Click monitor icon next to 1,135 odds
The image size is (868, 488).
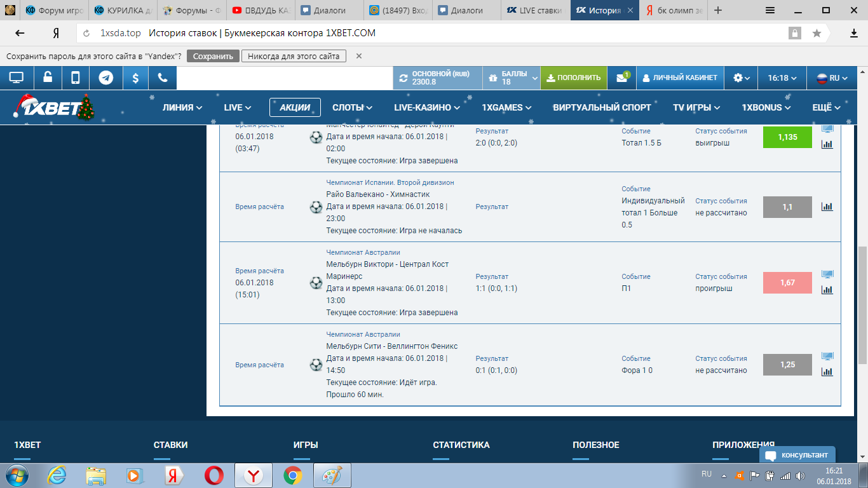[x=827, y=129]
